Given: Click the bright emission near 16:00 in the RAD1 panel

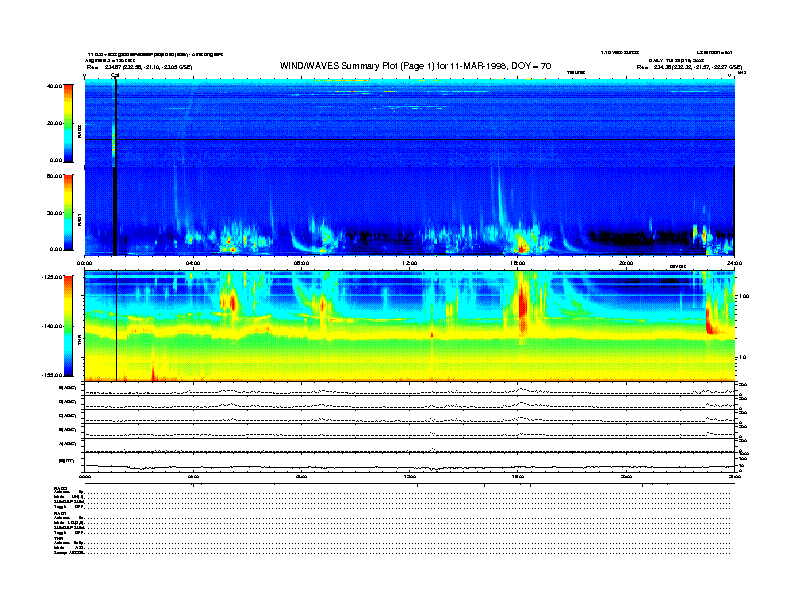Looking at the screenshot, I should pyautogui.click(x=522, y=245).
